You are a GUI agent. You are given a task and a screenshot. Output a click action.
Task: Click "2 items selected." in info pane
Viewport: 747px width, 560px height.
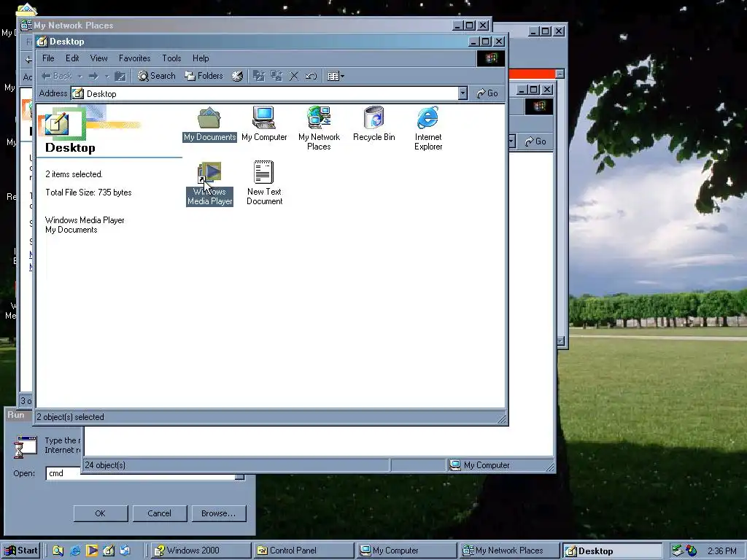(x=74, y=174)
